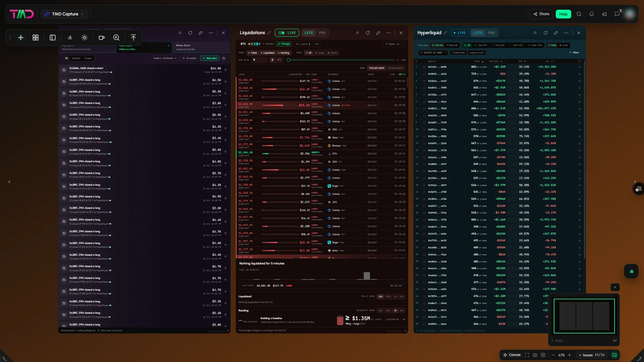The width and height of the screenshot is (644, 362).
Task: Toggle the Reading show chip
Action: click(x=283, y=53)
